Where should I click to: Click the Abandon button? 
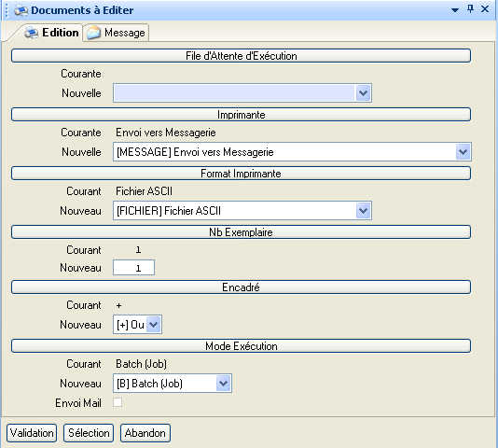click(x=145, y=433)
